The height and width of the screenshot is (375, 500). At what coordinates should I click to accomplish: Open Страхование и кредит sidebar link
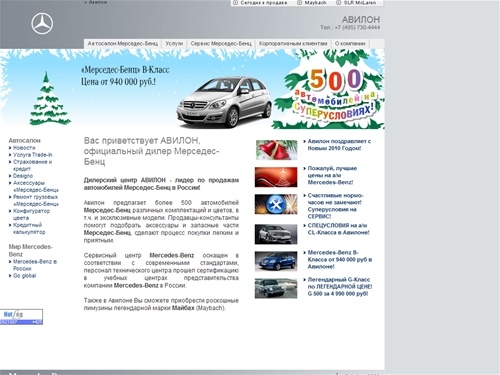pos(32,165)
